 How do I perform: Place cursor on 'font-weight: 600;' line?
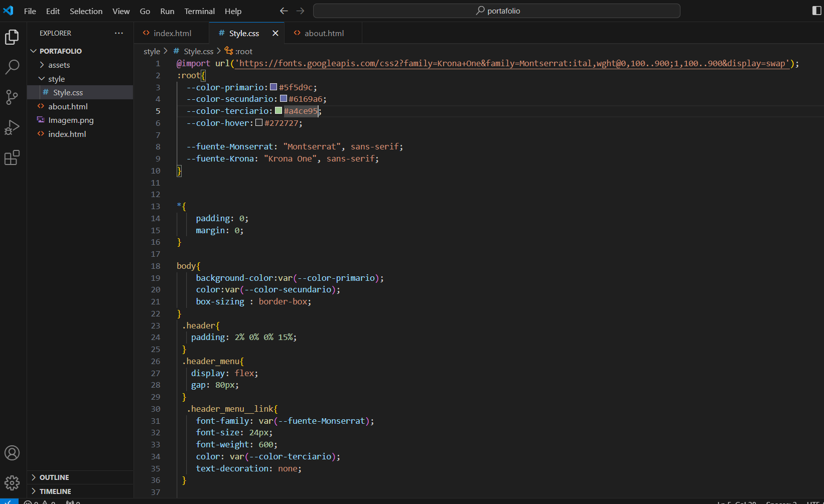pos(236,444)
